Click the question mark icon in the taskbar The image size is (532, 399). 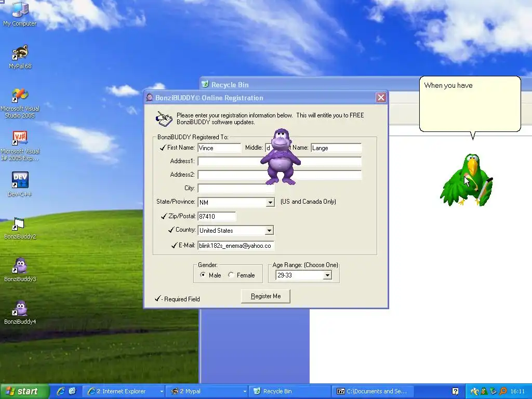(455, 391)
